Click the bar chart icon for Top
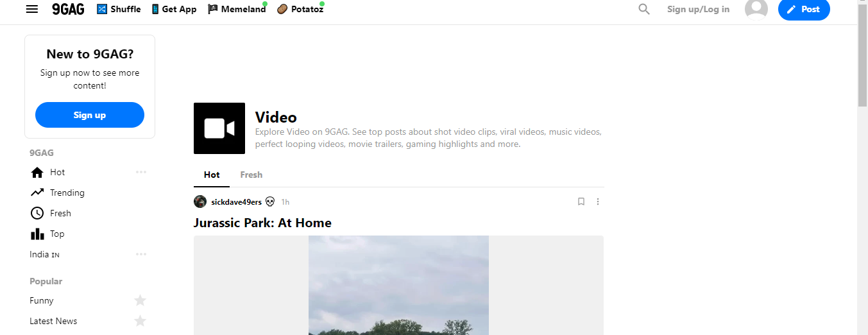 [x=37, y=234]
